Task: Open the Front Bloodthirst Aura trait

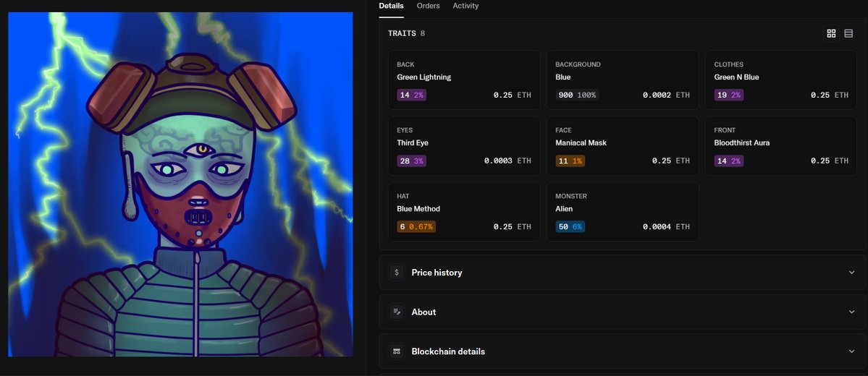Action: [x=781, y=146]
